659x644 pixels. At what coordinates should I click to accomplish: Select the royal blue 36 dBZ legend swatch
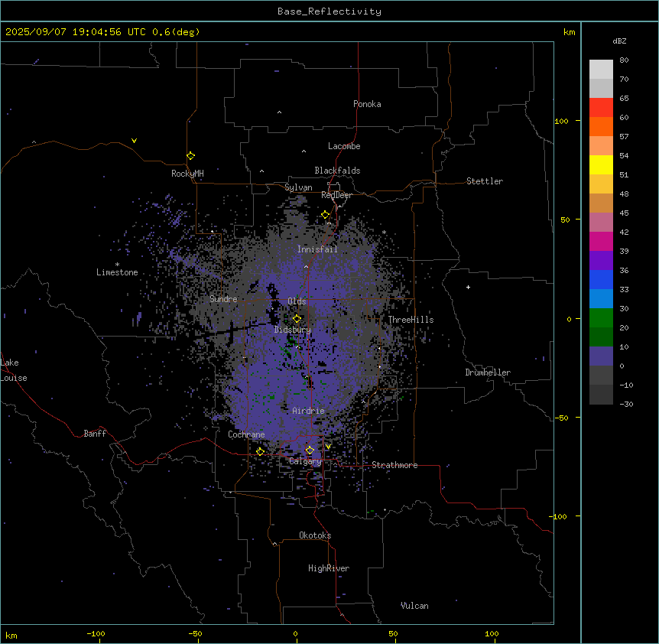click(601, 279)
